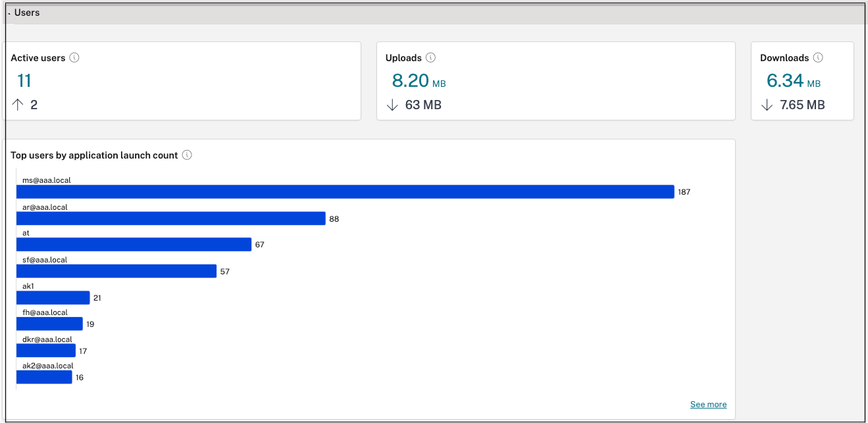Screen dimensions: 868x423
Task: Click info icon for Top users chart
Action: tap(187, 155)
